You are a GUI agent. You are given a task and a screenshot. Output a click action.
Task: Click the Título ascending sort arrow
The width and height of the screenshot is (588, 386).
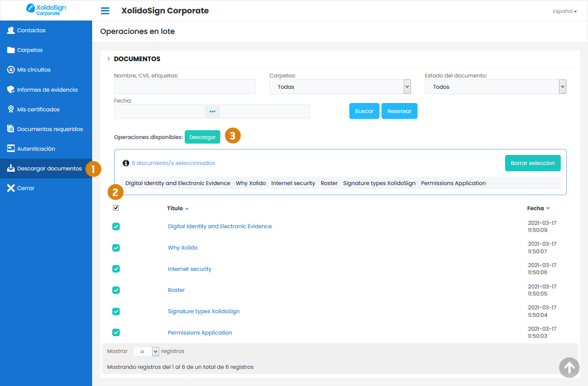[187, 208]
